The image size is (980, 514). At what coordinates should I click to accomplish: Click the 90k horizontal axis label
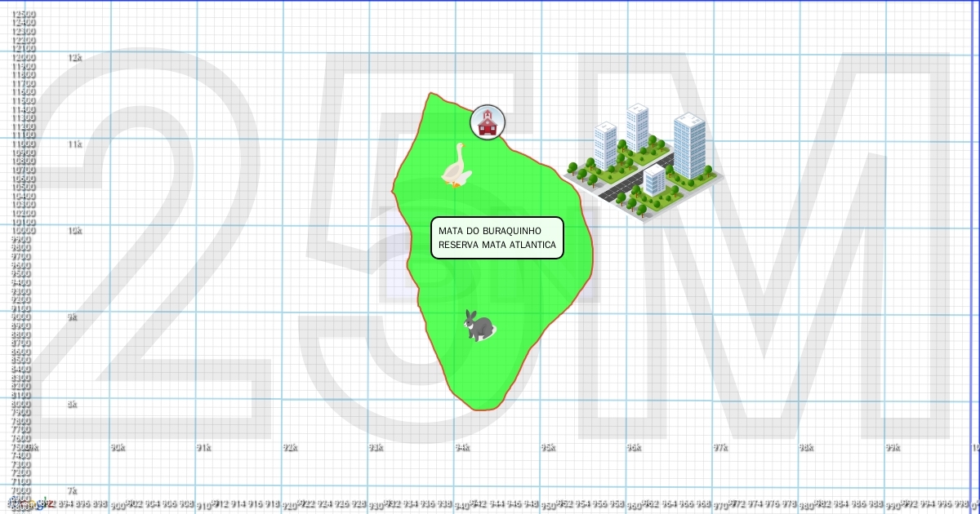[118, 447]
